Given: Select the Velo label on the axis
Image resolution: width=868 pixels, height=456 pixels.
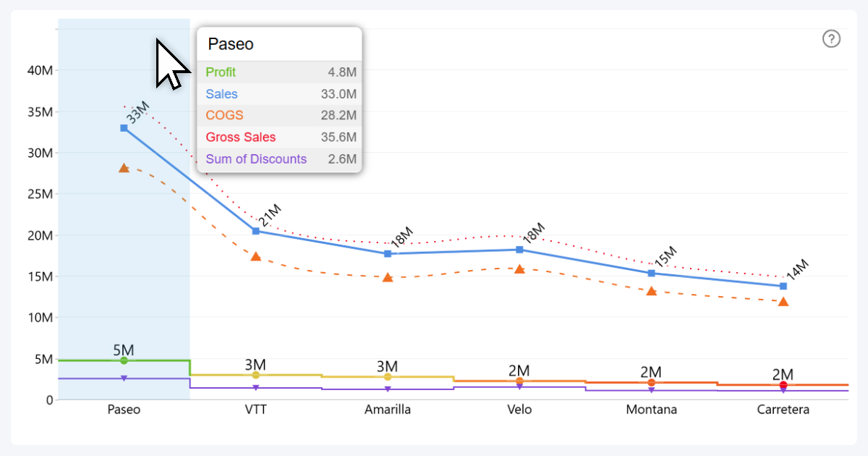Looking at the screenshot, I should [519, 410].
